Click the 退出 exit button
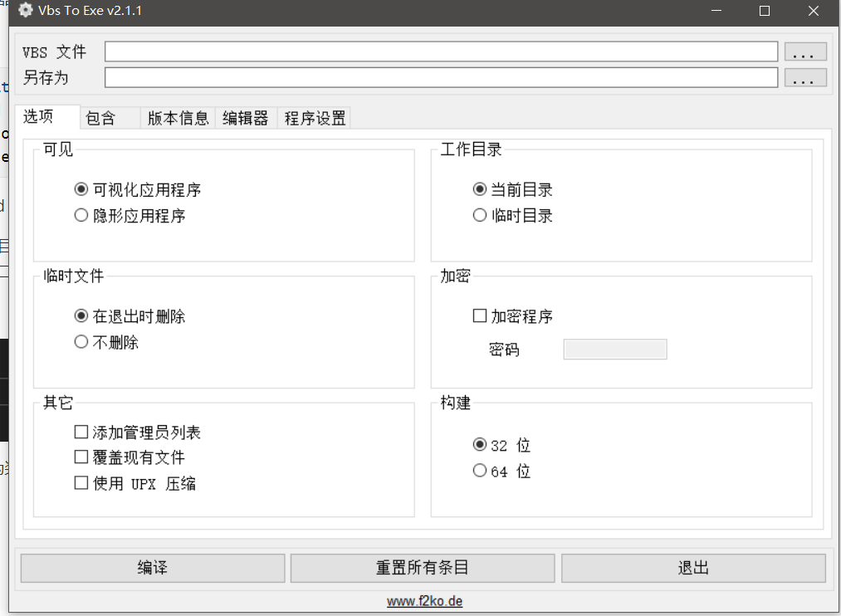Screen dimensions: 841x616 [693, 568]
